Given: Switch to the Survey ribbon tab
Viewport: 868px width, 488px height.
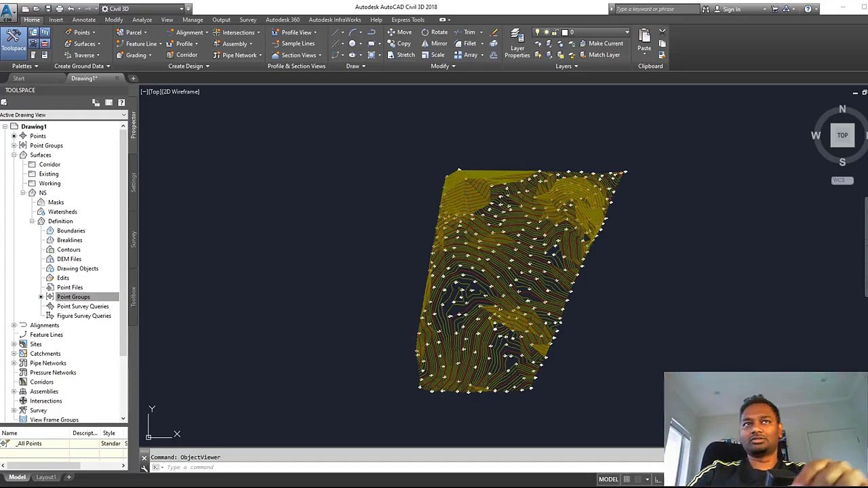Looking at the screenshot, I should click(248, 20).
